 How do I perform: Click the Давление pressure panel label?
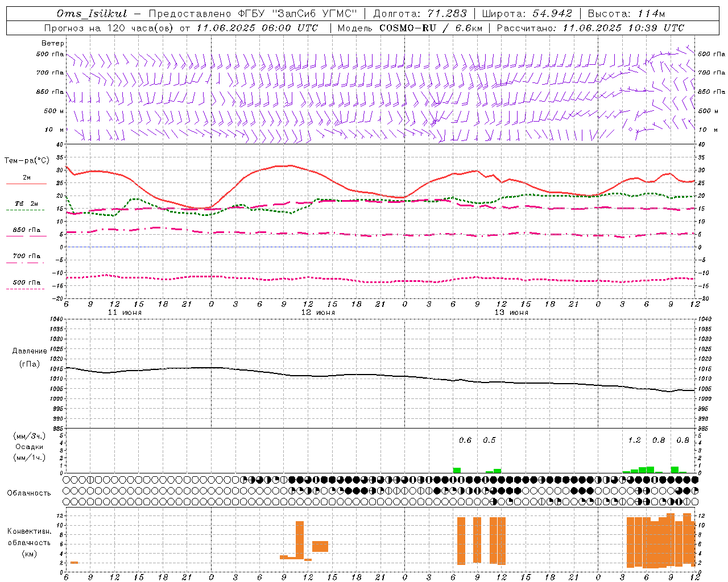[30, 351]
